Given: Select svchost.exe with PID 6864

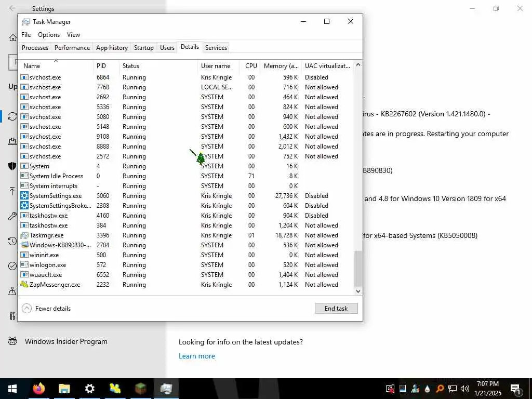Looking at the screenshot, I should click(187, 77).
